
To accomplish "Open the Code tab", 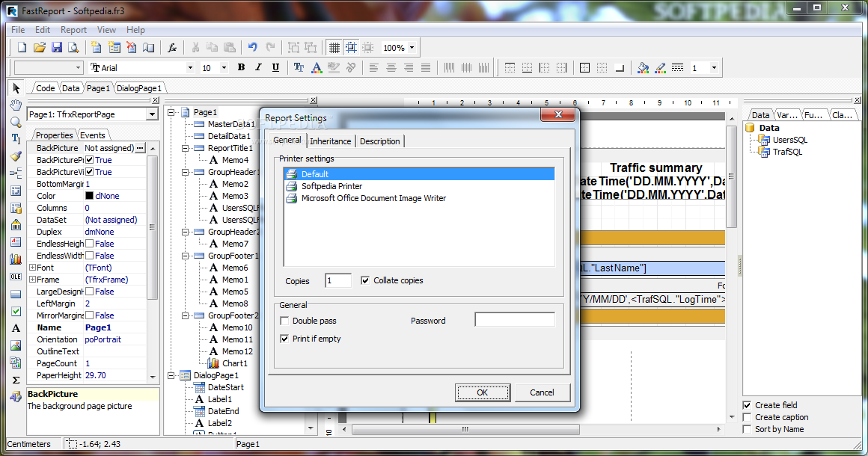I will coord(46,88).
